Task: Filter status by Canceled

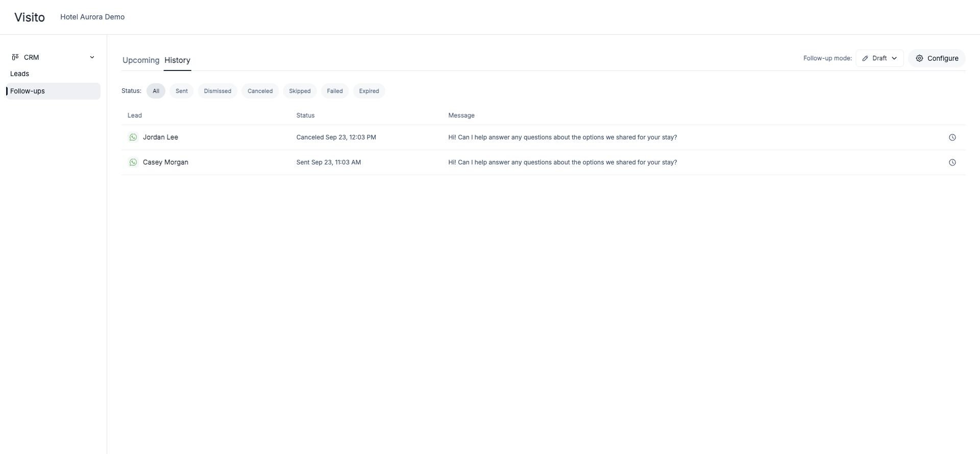Action: (x=260, y=91)
